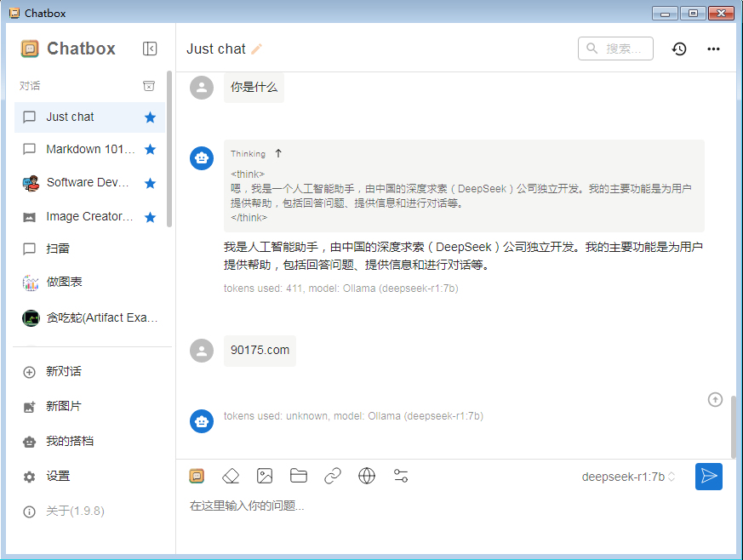Click the info icon beside 关于

(x=30, y=511)
